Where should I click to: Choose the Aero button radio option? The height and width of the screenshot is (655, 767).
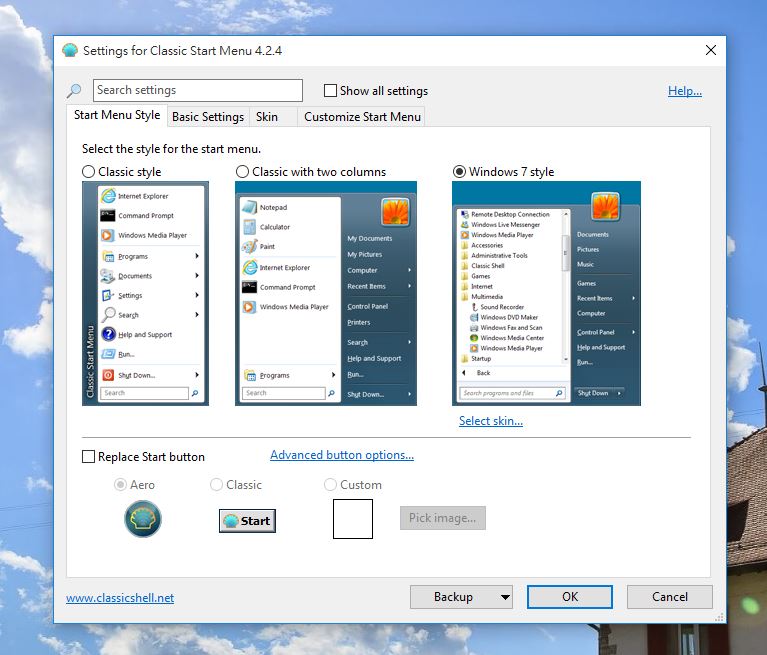[x=120, y=485]
